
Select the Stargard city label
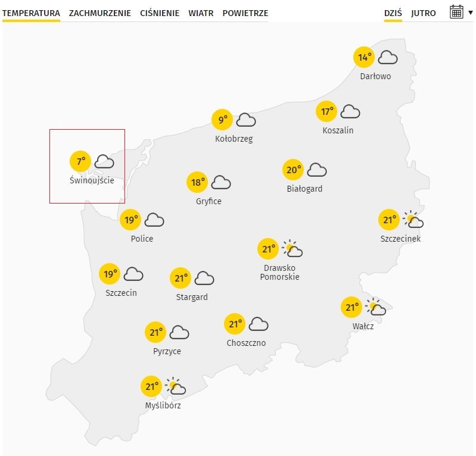[192, 297]
